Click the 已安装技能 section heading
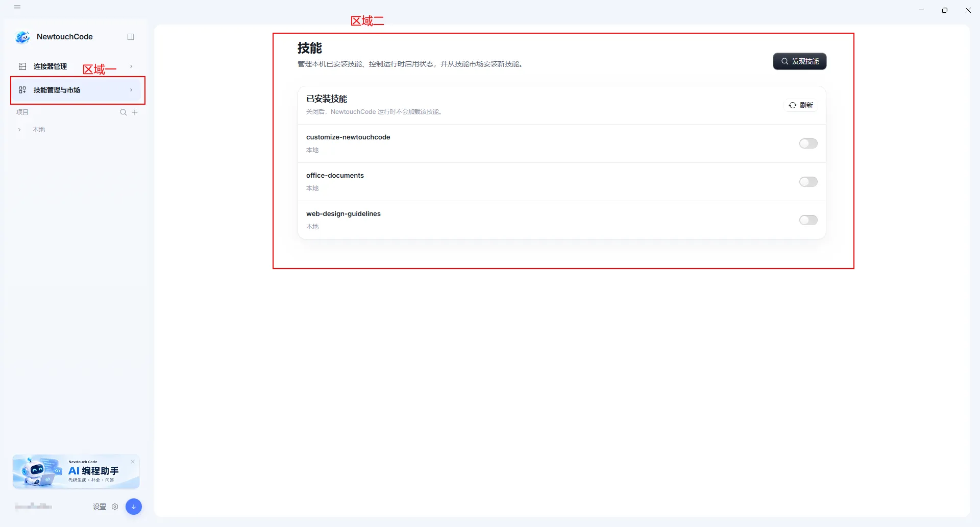Viewport: 980px width, 527px height. 327,99
